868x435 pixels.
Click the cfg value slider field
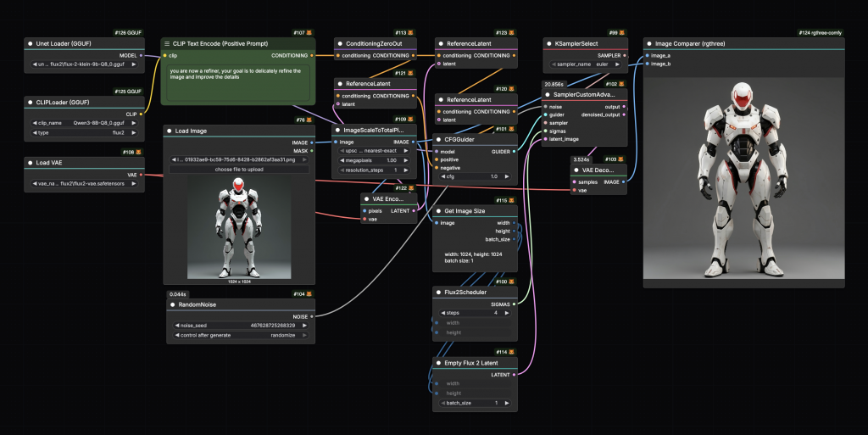tap(476, 176)
